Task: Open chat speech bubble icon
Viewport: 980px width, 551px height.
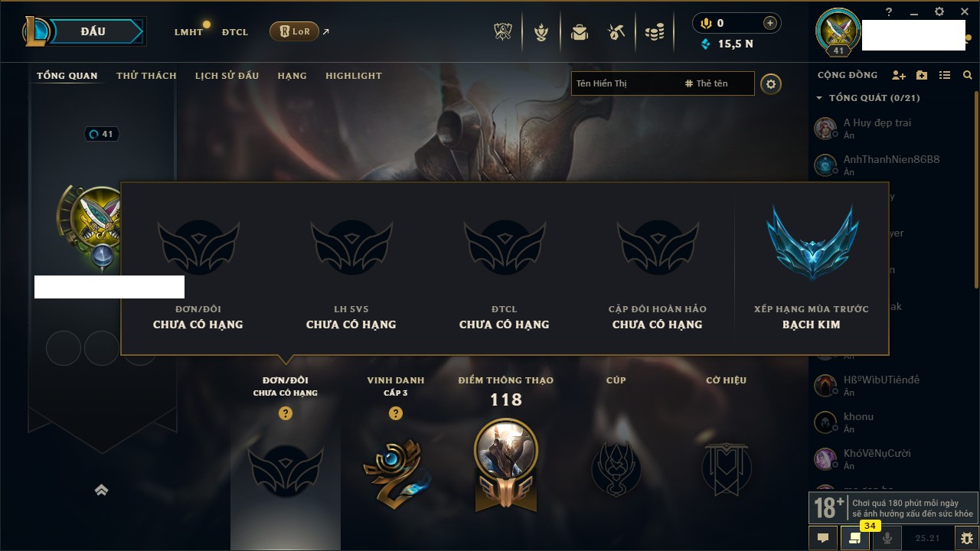Action: (x=823, y=538)
